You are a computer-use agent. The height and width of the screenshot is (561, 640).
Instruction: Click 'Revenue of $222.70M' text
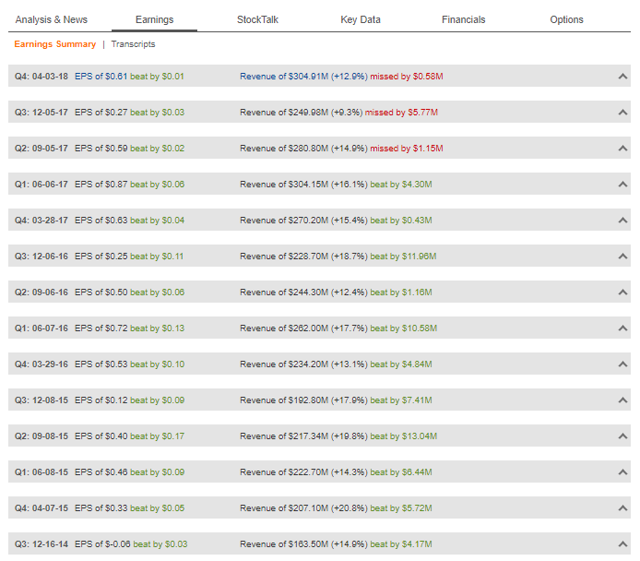click(284, 472)
